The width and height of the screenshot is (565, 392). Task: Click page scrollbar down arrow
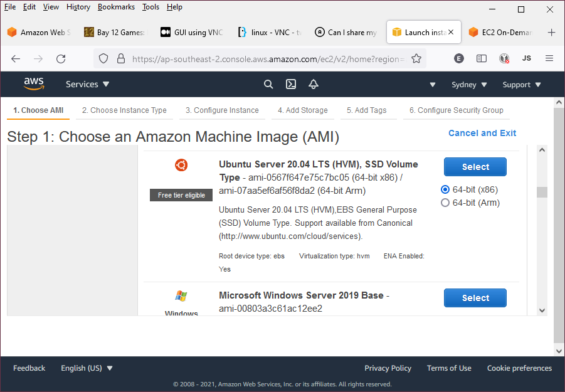[x=559, y=351]
